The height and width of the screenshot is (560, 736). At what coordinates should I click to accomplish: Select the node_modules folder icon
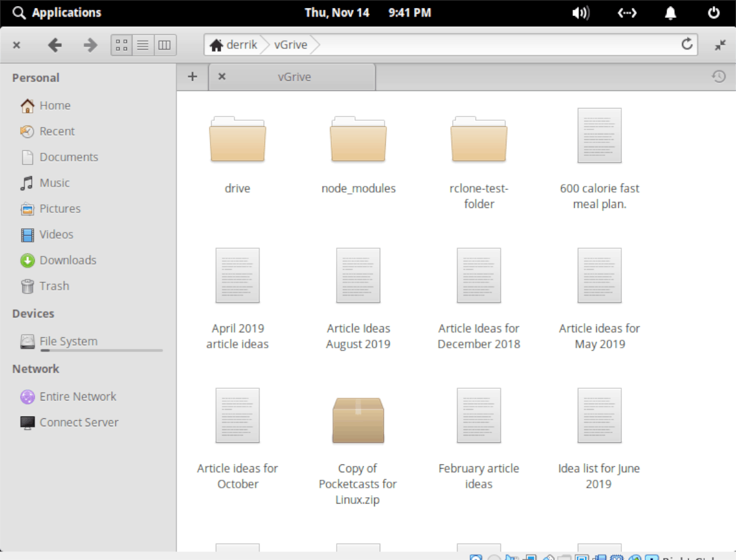click(x=358, y=139)
